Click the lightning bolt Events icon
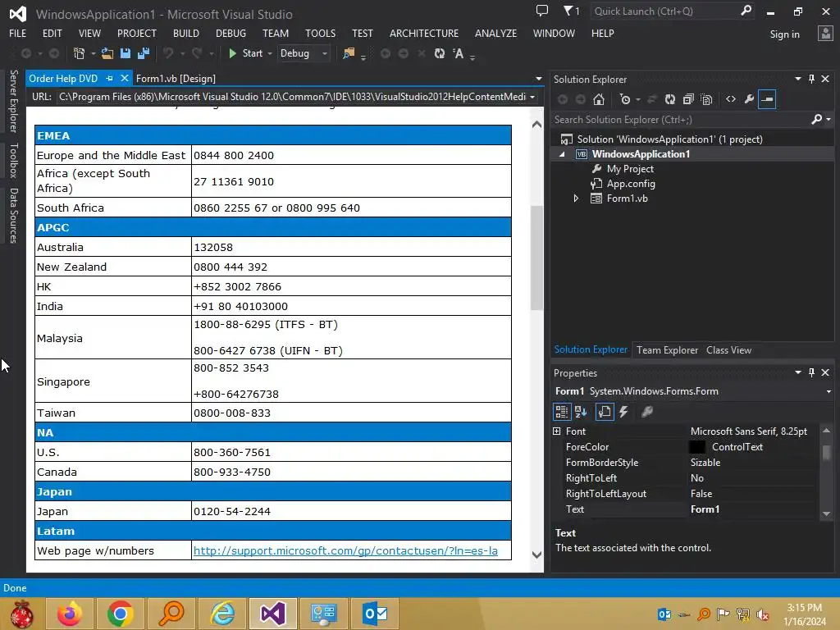Image resolution: width=840 pixels, height=630 pixels. click(623, 412)
